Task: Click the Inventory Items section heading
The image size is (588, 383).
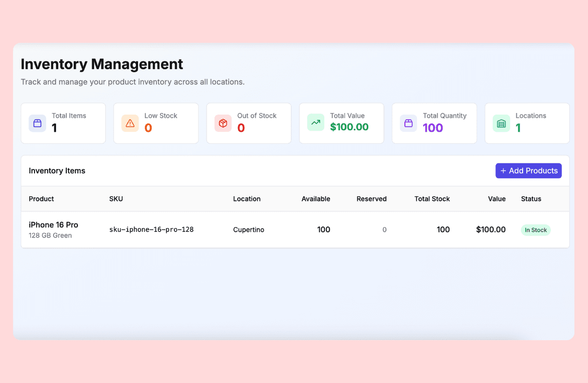Action: [x=57, y=171]
